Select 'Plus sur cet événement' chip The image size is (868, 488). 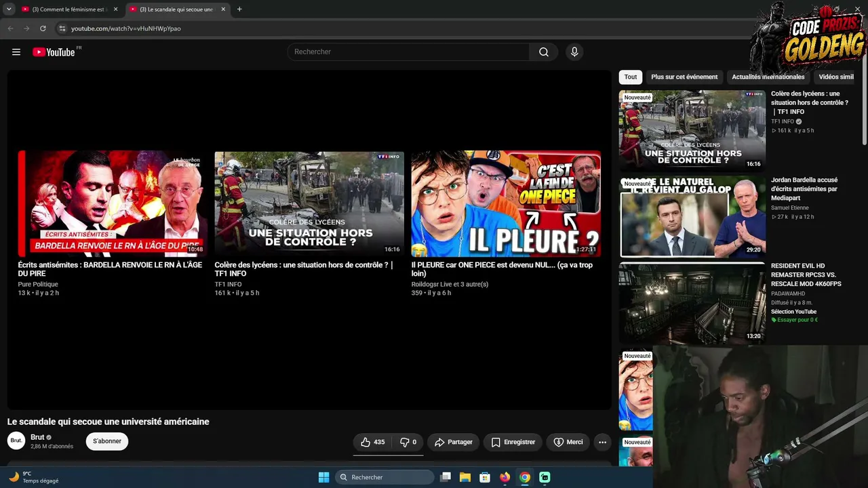684,77
